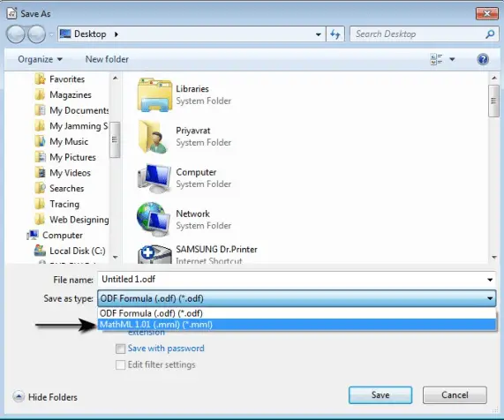
Task: Open the Priyavrat user folder icon
Action: click(x=154, y=137)
